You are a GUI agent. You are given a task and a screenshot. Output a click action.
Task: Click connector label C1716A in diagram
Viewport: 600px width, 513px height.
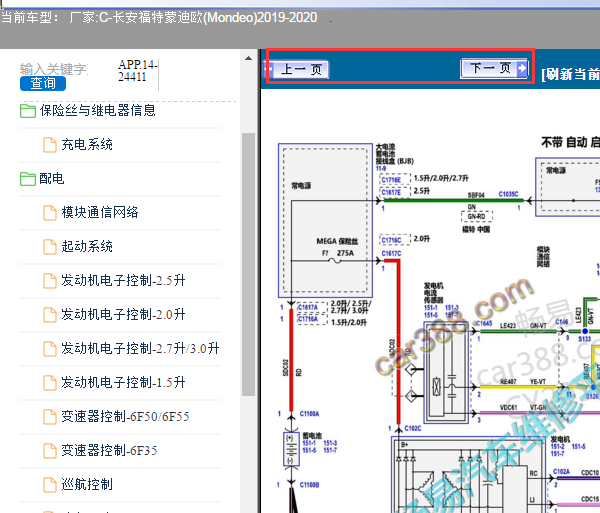click(308, 319)
